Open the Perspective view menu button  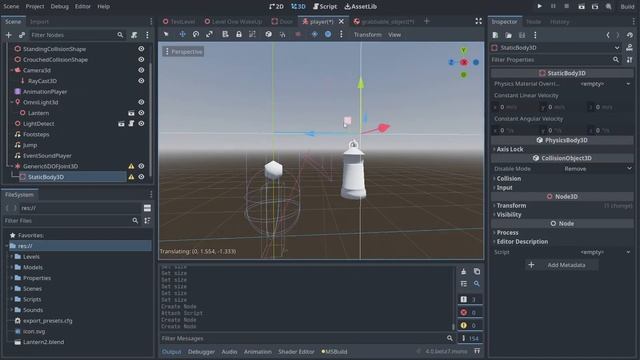[x=183, y=52]
